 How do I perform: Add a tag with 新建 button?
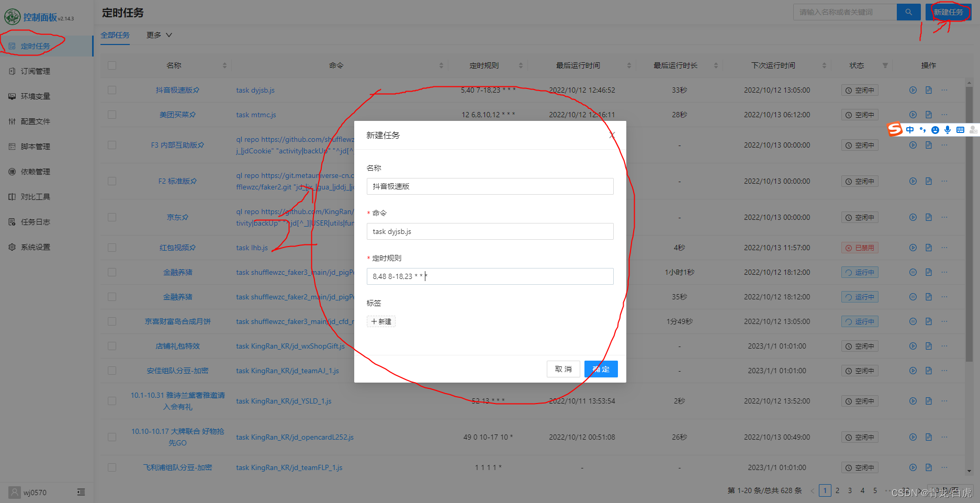(x=381, y=321)
